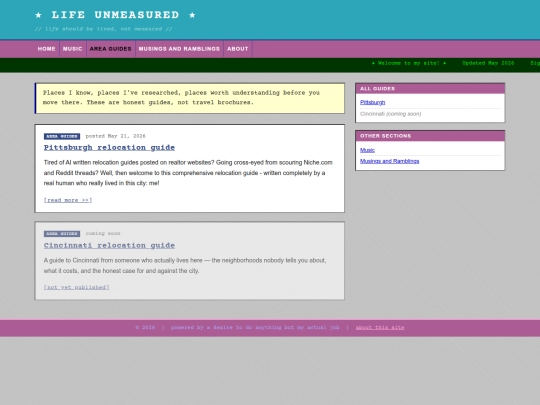Click the Life Unmeasured site title

pos(115,15)
